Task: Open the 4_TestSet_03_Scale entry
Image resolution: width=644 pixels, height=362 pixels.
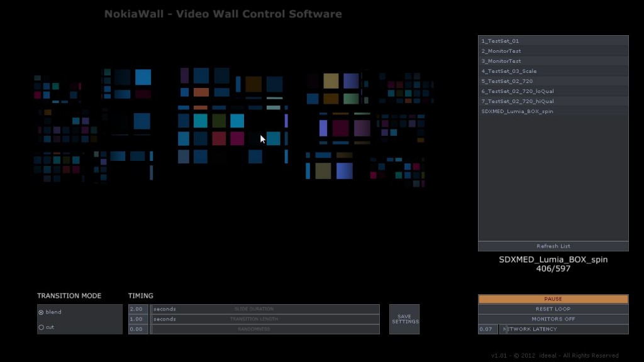Action: point(553,71)
